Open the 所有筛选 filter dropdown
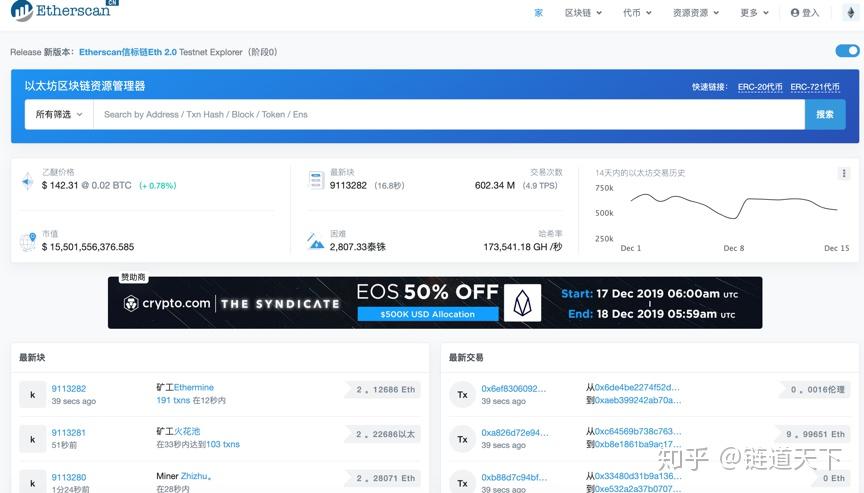The width and height of the screenshot is (864, 493). [x=59, y=115]
